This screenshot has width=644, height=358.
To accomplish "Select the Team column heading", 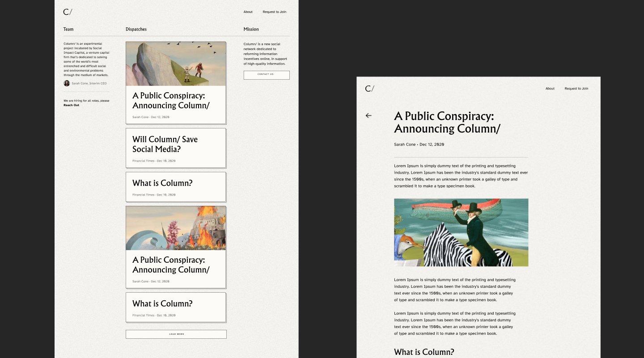I will tap(68, 29).
